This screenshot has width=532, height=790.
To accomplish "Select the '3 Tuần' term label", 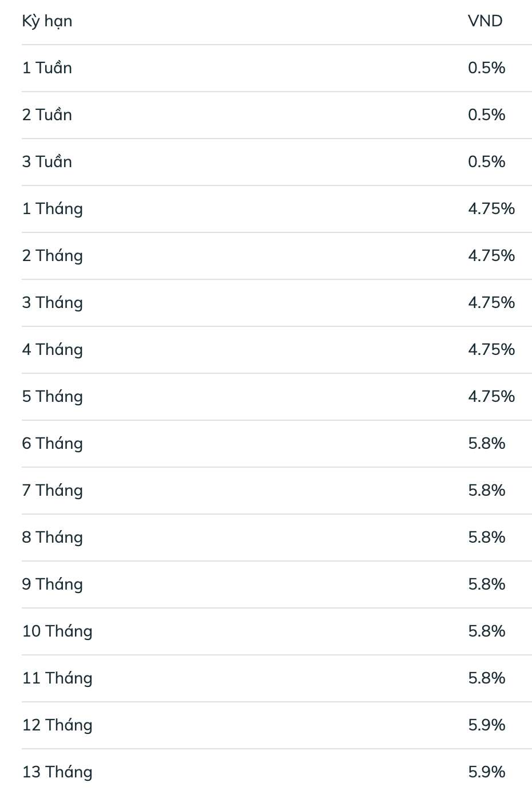I will point(47,162).
